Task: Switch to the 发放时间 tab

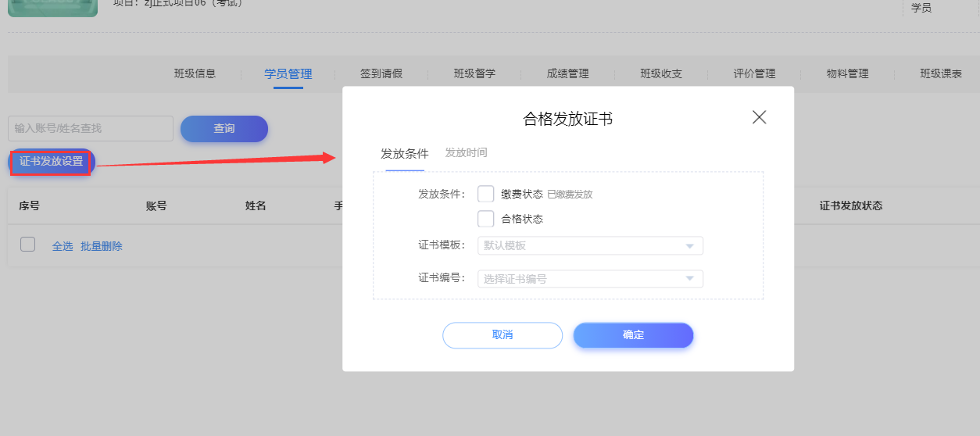Action: tap(466, 153)
